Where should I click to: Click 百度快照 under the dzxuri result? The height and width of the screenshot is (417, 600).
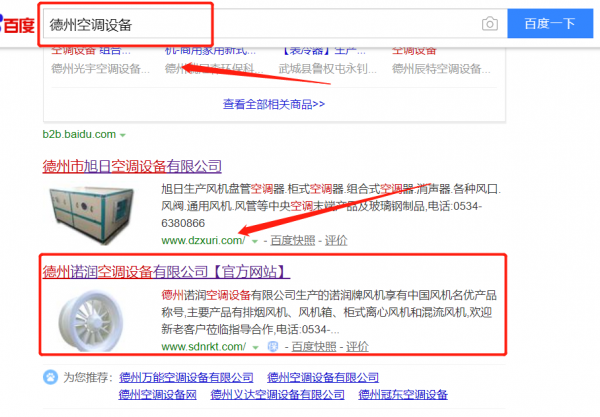(x=293, y=241)
